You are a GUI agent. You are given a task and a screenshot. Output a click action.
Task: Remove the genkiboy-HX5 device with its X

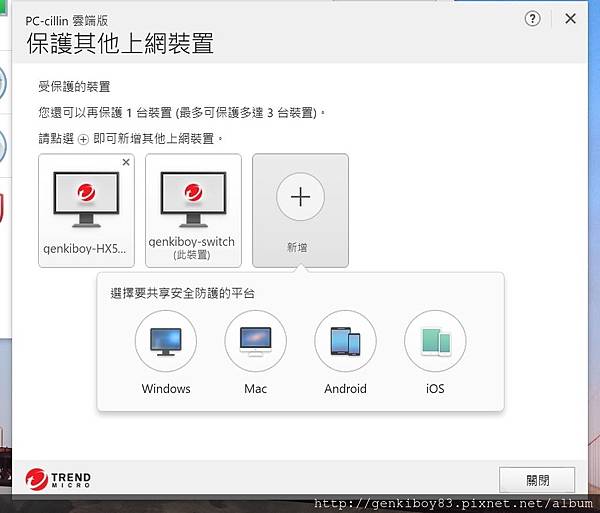126,162
